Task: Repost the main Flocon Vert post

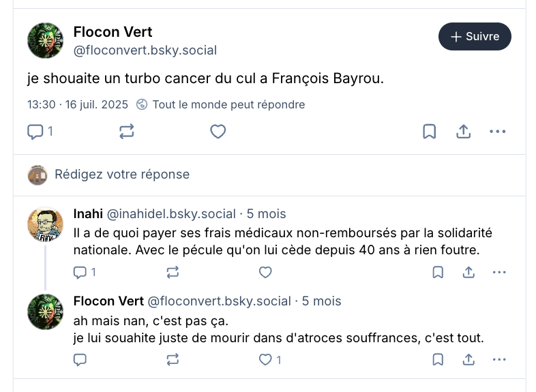Action: 127,132
